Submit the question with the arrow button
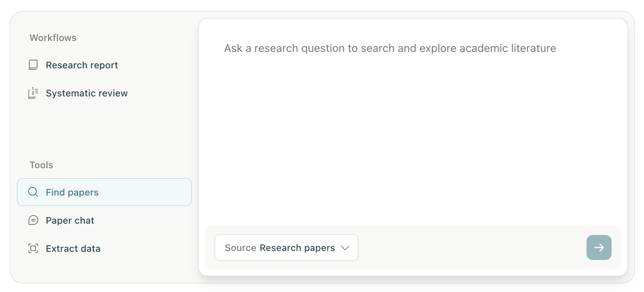Image resolution: width=644 pixels, height=292 pixels. click(599, 247)
